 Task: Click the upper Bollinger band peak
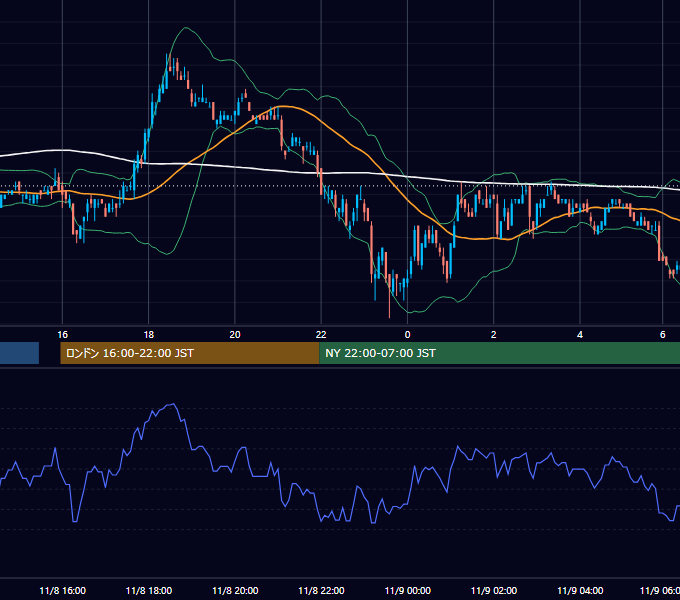point(186,28)
